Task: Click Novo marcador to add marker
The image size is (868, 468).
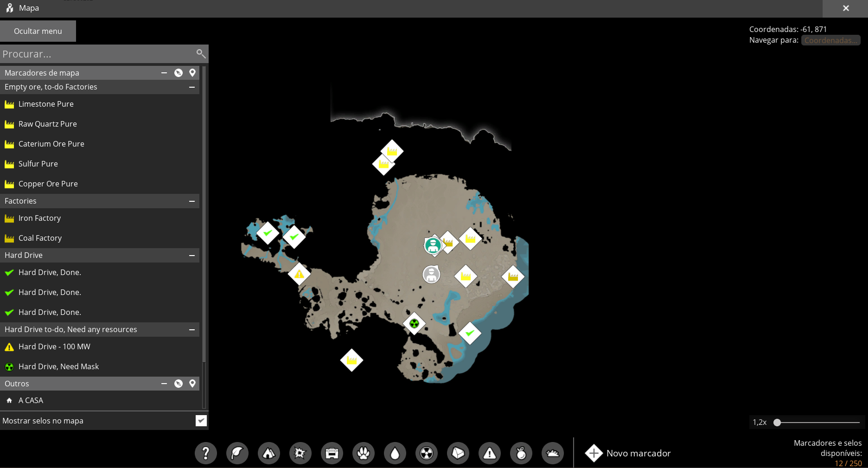Action: click(x=628, y=453)
